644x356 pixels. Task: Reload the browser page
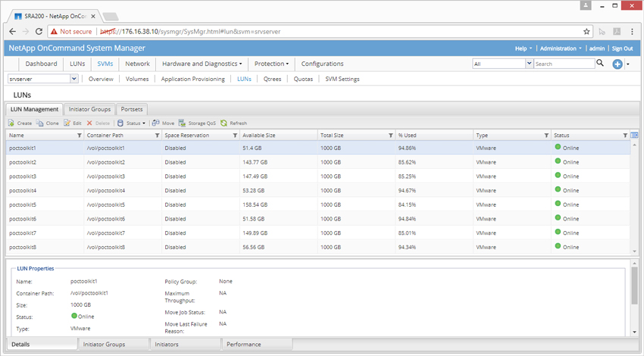tap(39, 31)
